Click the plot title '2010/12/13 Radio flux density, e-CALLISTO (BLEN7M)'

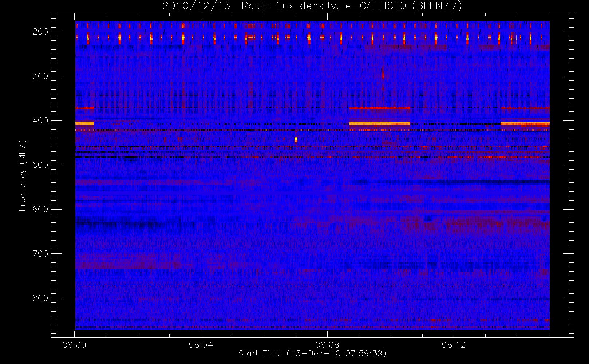coord(312,6)
